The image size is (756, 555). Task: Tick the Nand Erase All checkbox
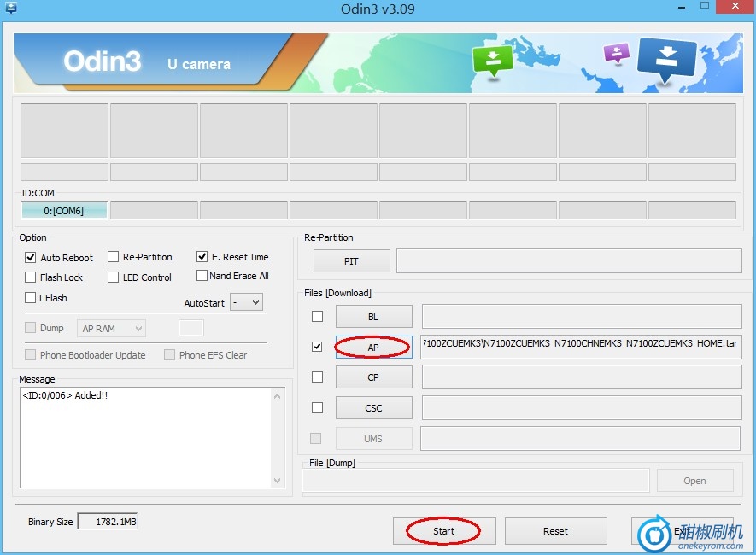coord(202,276)
